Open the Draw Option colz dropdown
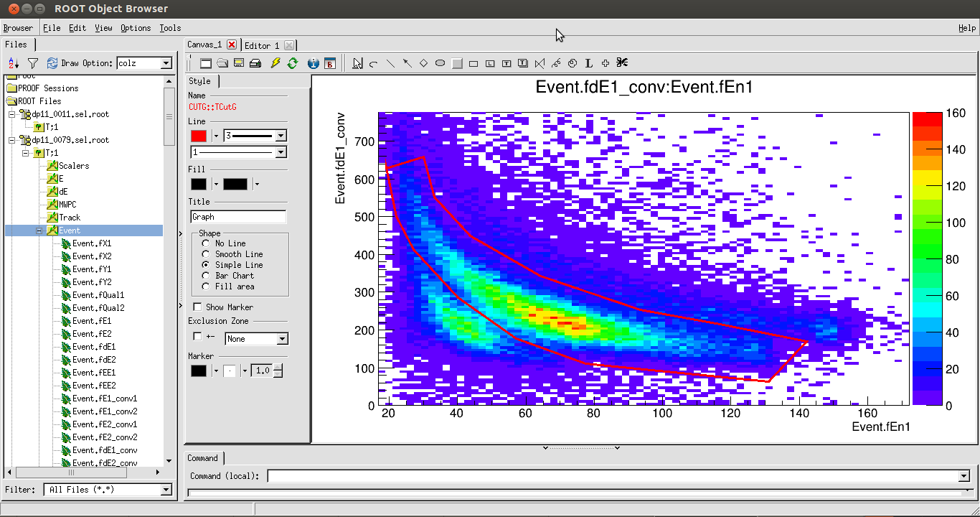Image resolution: width=980 pixels, height=517 pixels. point(166,63)
